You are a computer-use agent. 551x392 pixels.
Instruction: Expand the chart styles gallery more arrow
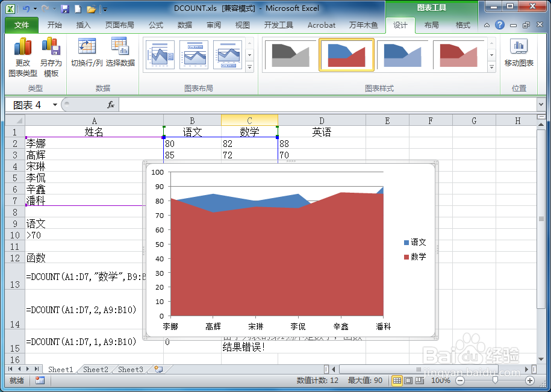pos(491,67)
